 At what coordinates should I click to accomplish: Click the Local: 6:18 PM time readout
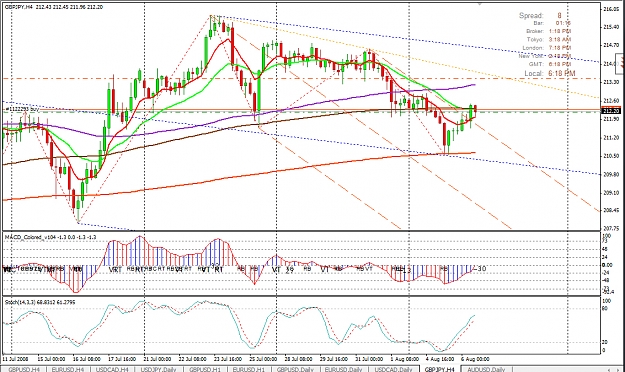pos(550,73)
